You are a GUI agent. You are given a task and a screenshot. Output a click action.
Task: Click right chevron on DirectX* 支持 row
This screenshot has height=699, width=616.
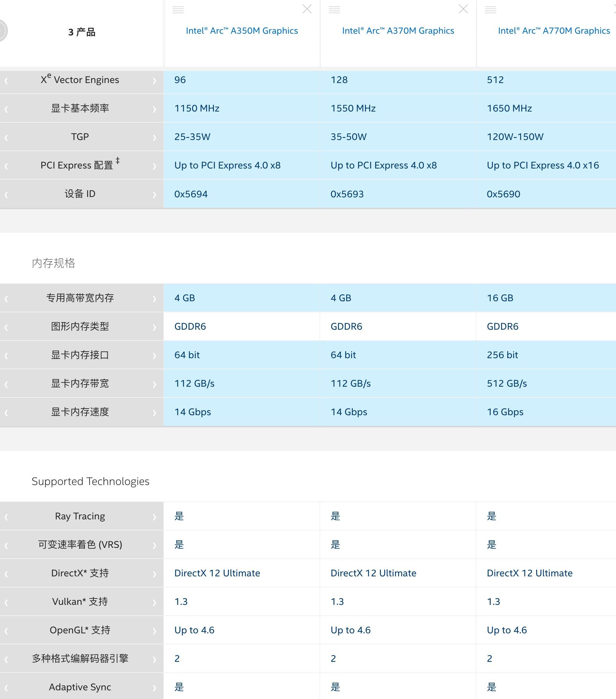click(x=154, y=574)
